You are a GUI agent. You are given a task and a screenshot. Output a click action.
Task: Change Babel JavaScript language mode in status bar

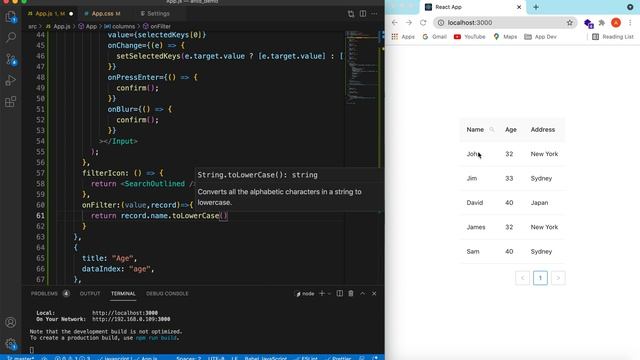click(266, 358)
